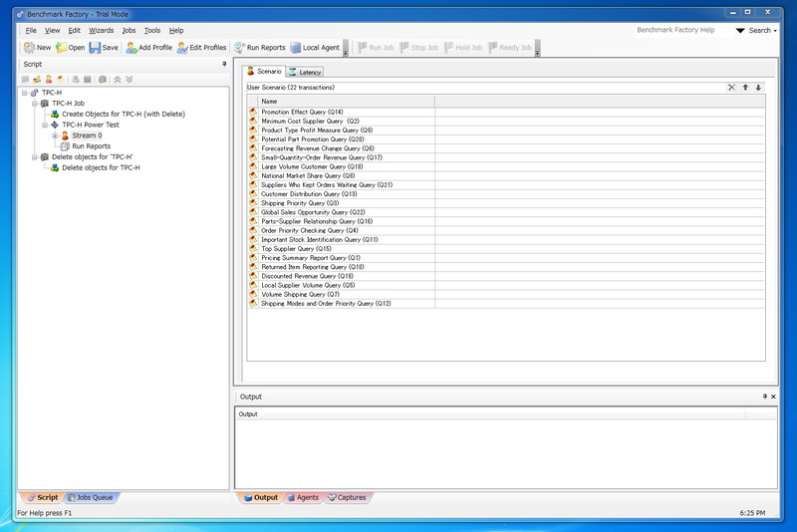Select Promotion Effect Query (Q14) row
The image size is (797, 532).
(506, 112)
